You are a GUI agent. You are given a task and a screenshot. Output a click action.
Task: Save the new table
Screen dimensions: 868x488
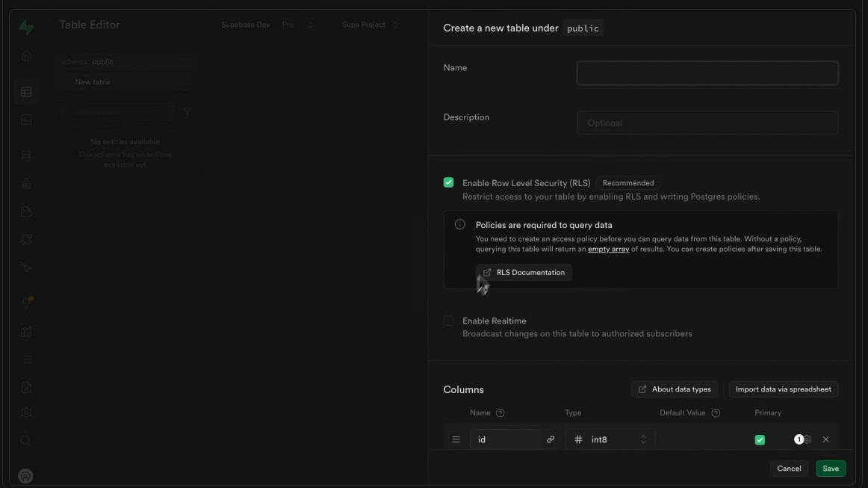(x=831, y=469)
